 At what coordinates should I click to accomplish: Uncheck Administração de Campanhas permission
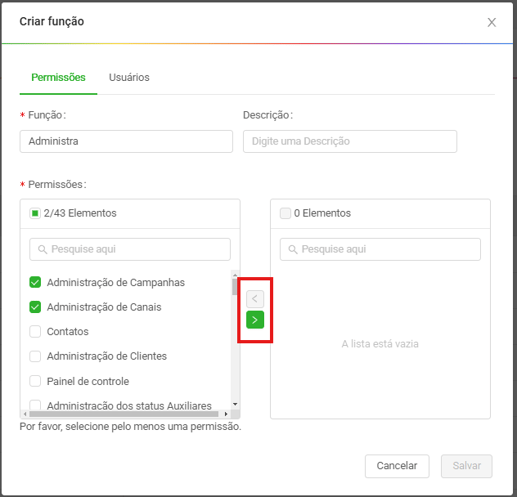point(35,282)
